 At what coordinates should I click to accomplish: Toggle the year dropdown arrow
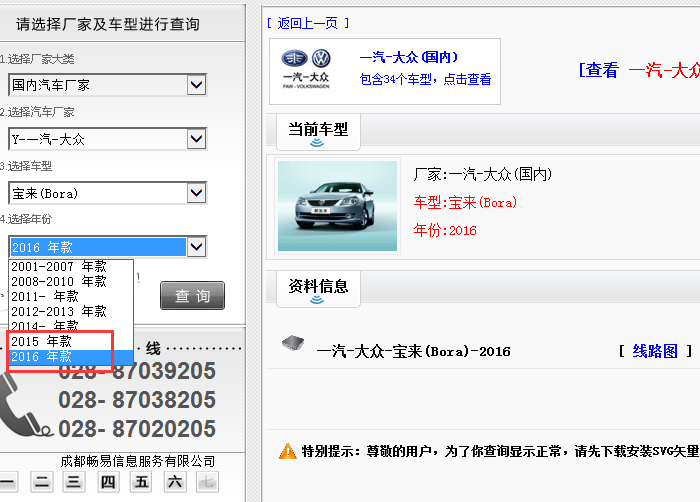pos(196,247)
